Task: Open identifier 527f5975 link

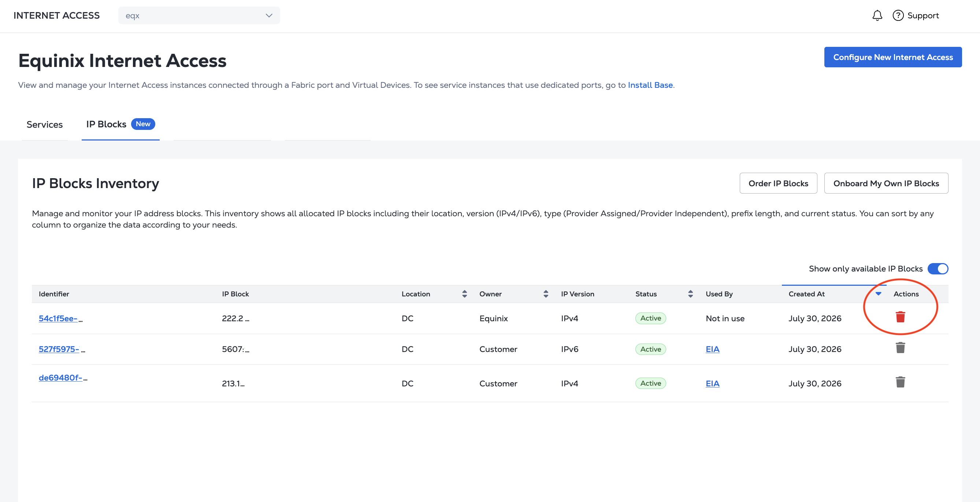Action: [59, 349]
